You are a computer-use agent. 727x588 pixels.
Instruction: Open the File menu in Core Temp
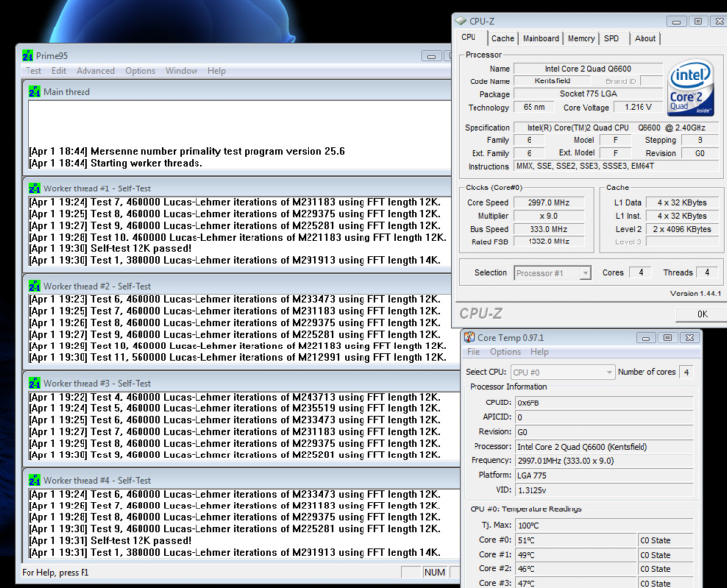tap(474, 352)
